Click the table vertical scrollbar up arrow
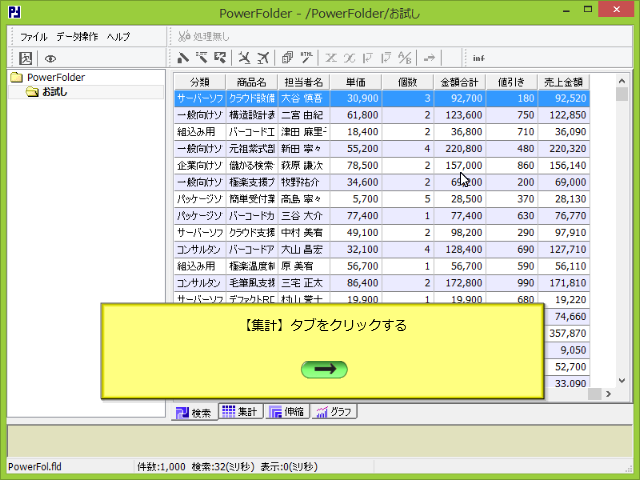Screen dimensions: 640x480 (622, 81)
